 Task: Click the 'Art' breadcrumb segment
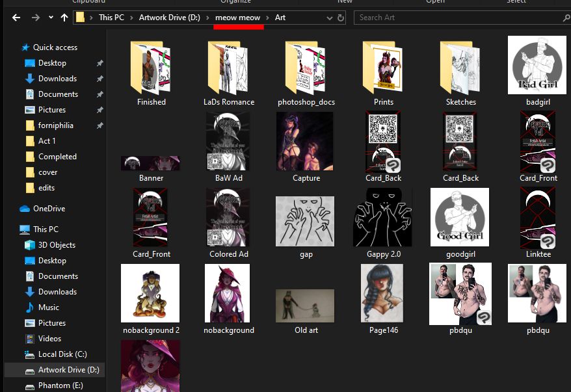[x=280, y=18]
